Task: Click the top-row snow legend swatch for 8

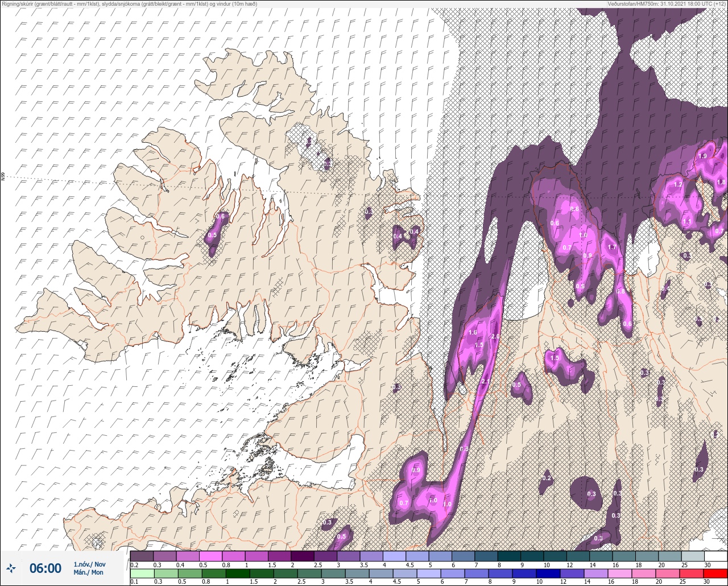Action: click(x=509, y=556)
